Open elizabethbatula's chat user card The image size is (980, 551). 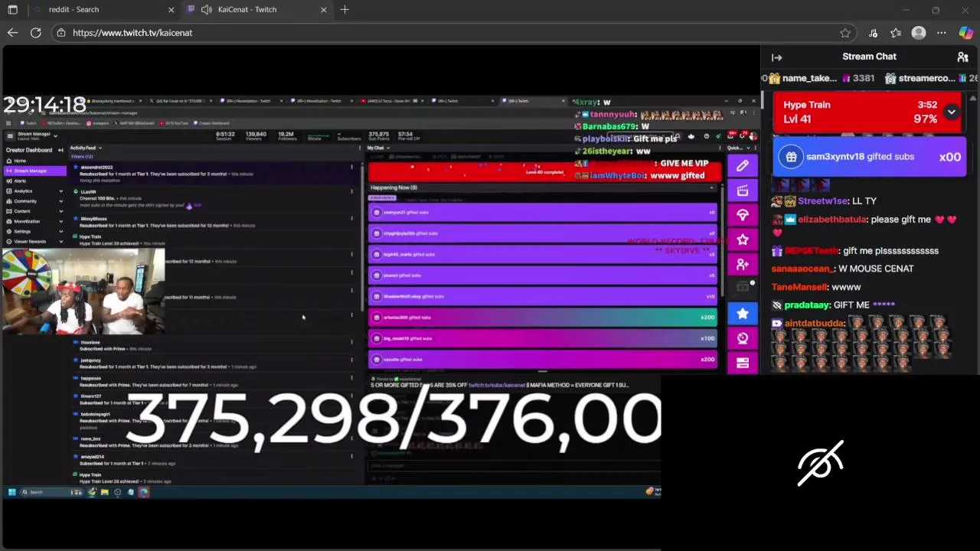click(x=832, y=220)
